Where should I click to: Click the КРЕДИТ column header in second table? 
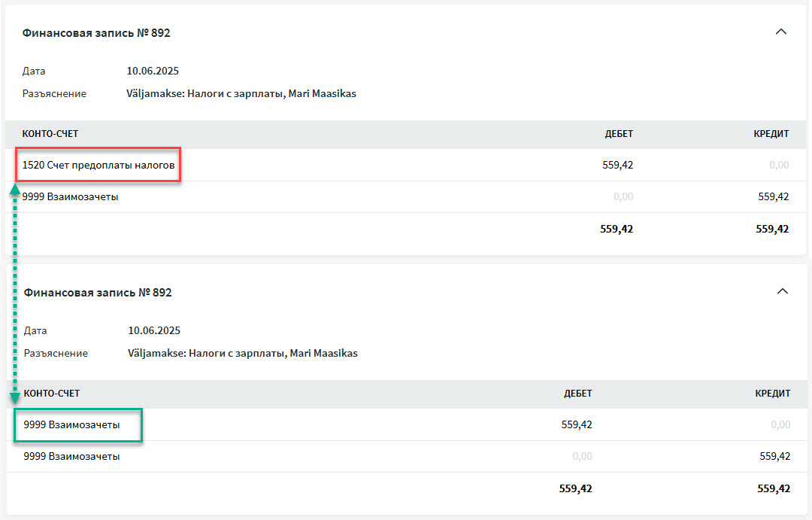click(773, 394)
